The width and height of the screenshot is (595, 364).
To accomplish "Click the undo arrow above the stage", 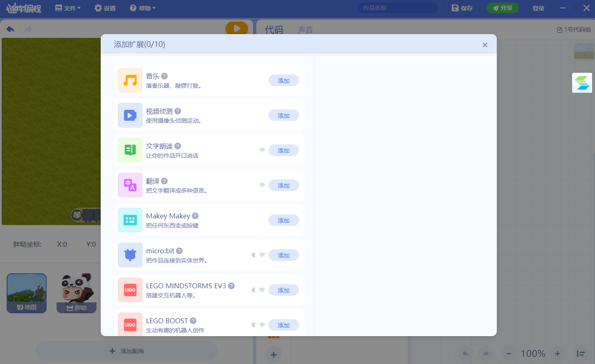I will coord(10,29).
